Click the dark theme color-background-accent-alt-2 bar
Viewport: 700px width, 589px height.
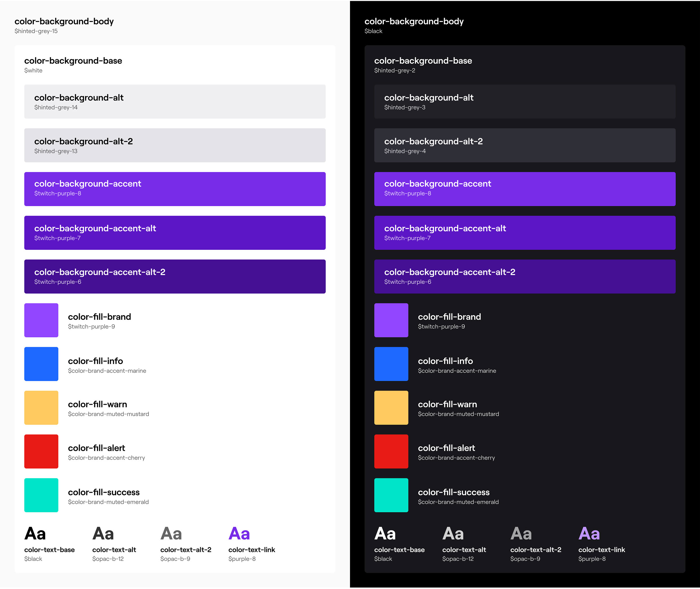[525, 276]
